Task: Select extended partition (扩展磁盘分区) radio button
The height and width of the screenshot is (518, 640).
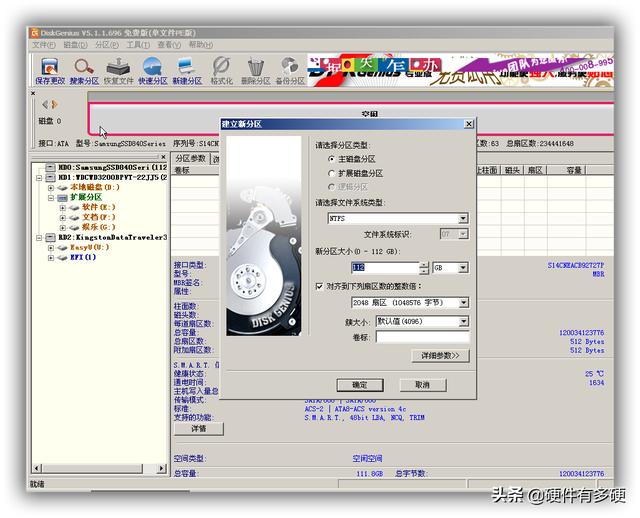Action: [x=331, y=173]
